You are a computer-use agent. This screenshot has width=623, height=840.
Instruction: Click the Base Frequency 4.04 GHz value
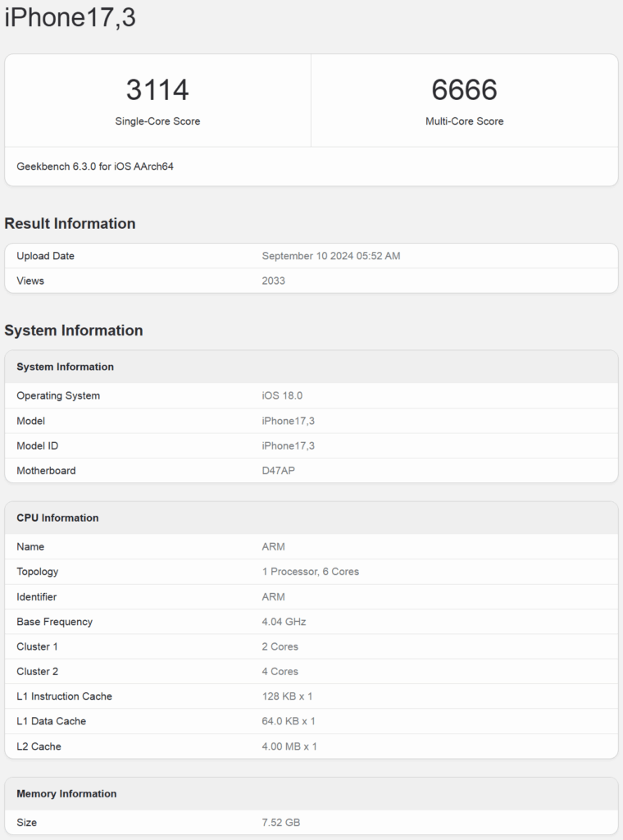tap(284, 622)
